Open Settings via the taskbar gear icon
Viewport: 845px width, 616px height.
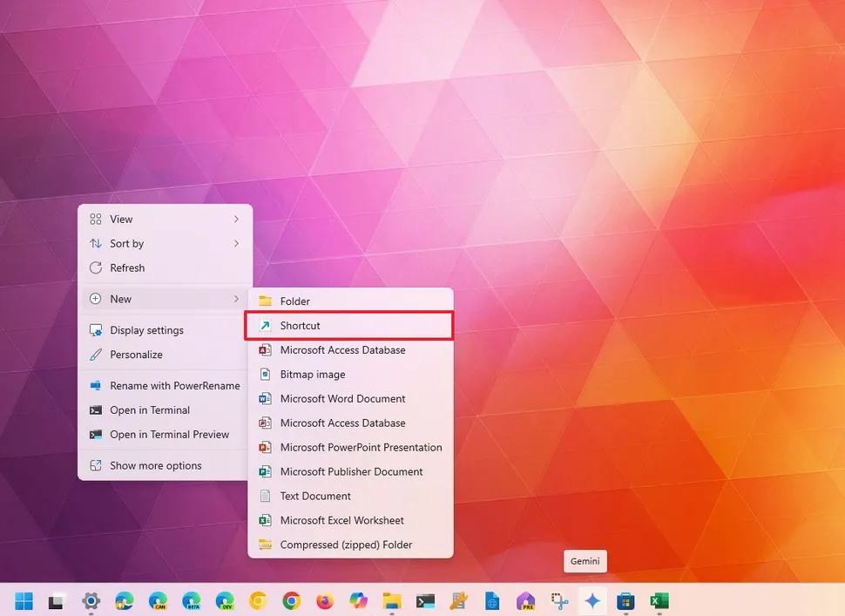91,600
